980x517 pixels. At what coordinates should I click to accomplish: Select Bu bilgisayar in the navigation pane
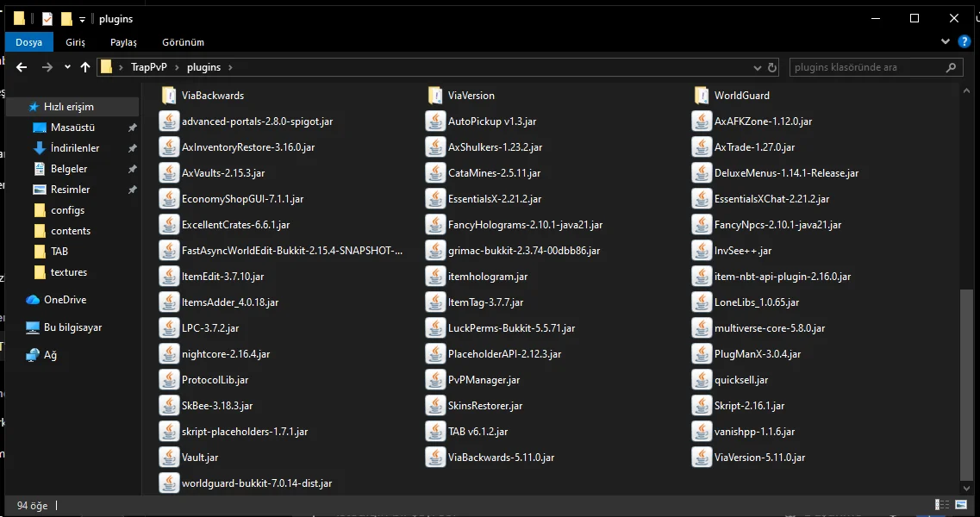tap(73, 327)
